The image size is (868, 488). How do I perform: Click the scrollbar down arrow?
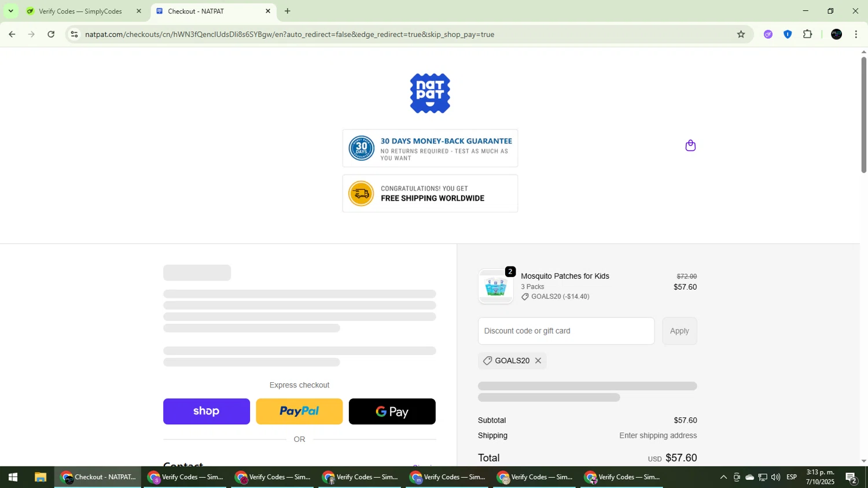pyautogui.click(x=864, y=461)
